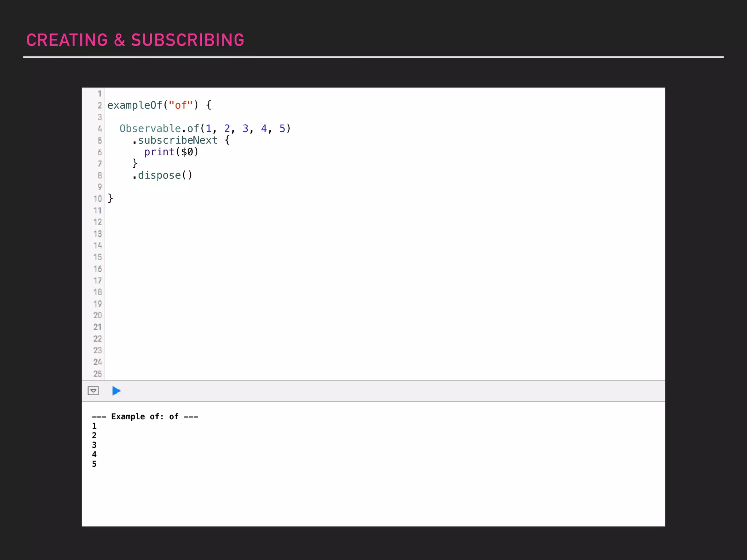Click line number 16 in gutter
This screenshot has height=560, width=747.
pos(97,269)
